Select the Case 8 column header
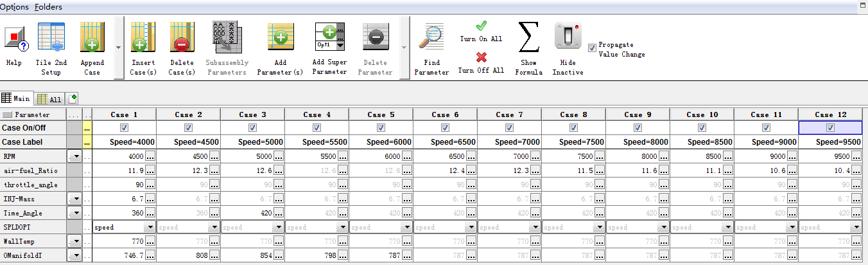This screenshot has width=868, height=265. pos(573,114)
